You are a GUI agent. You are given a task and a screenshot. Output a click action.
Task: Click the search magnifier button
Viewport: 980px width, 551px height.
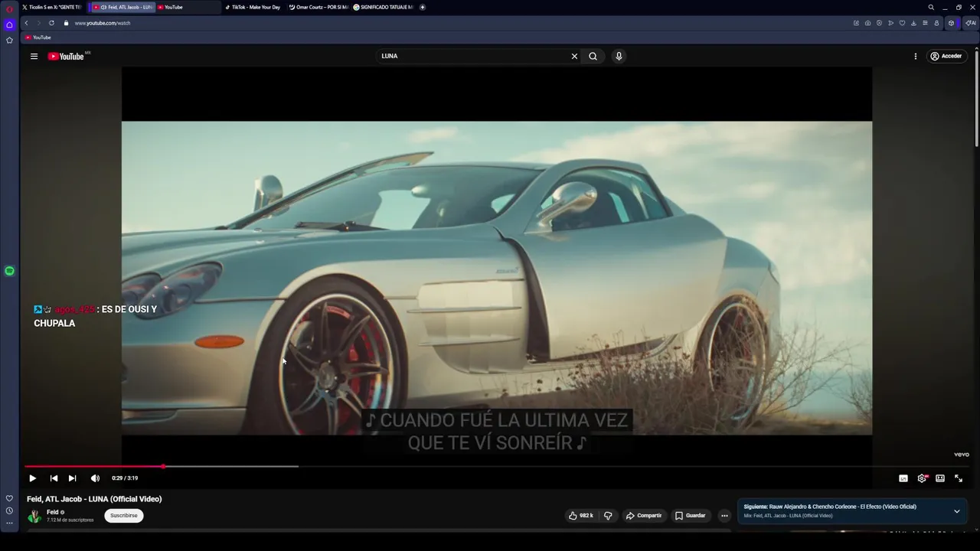[x=593, y=56]
